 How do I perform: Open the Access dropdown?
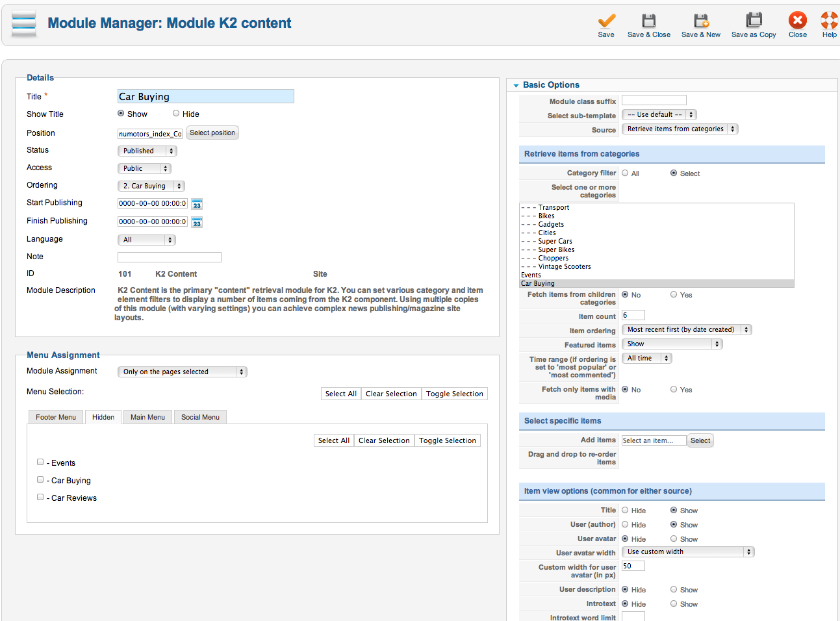144,168
